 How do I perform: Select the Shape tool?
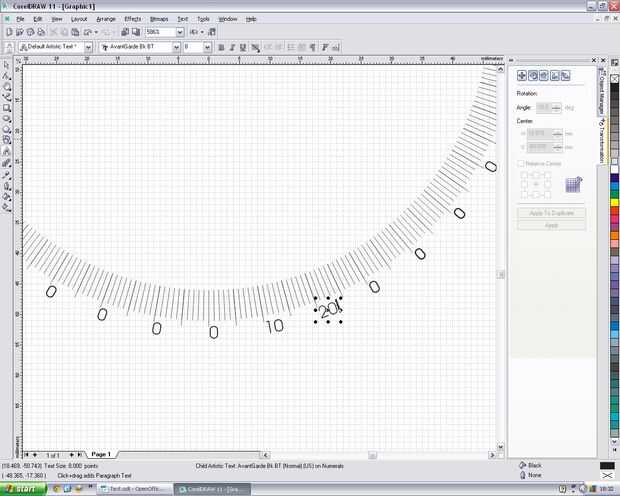point(6,76)
